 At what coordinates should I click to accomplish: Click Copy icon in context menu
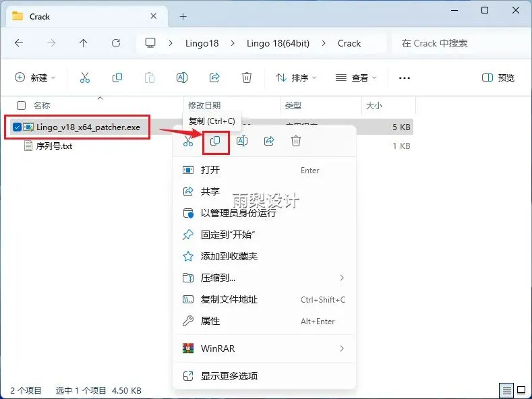click(215, 141)
